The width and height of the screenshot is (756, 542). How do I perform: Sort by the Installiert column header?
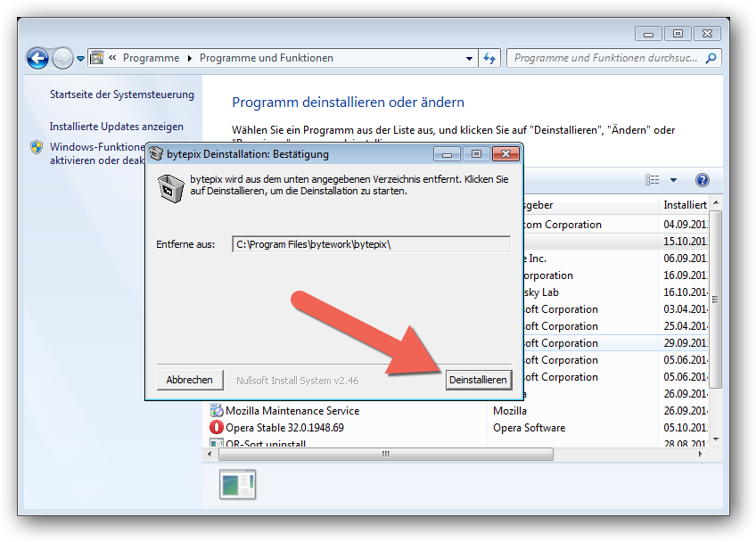[685, 205]
